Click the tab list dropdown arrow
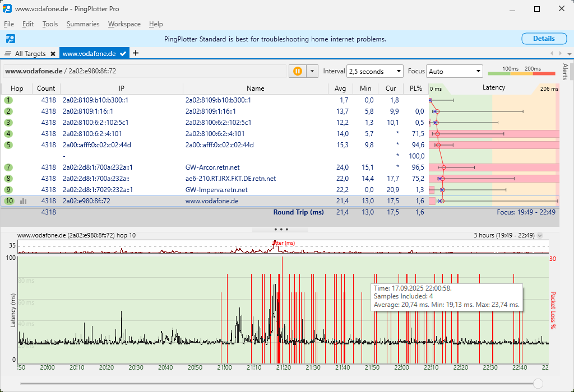The height and width of the screenshot is (392, 574). coord(570,54)
